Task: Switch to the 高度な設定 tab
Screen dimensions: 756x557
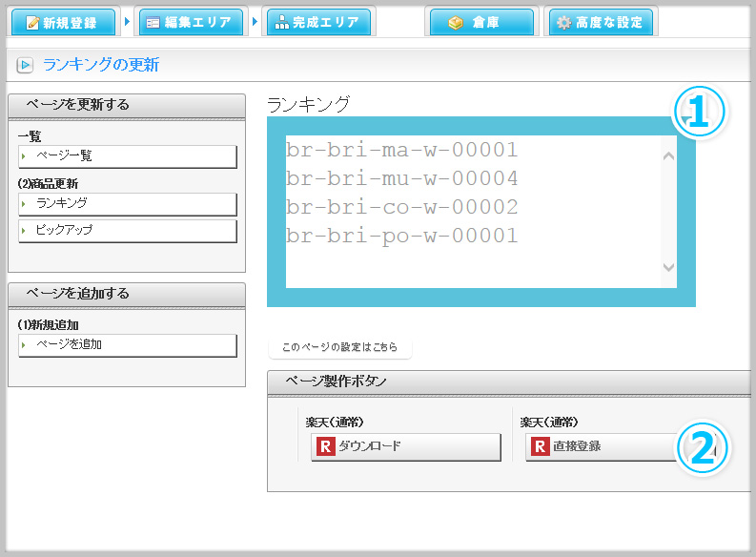Action: tap(599, 22)
